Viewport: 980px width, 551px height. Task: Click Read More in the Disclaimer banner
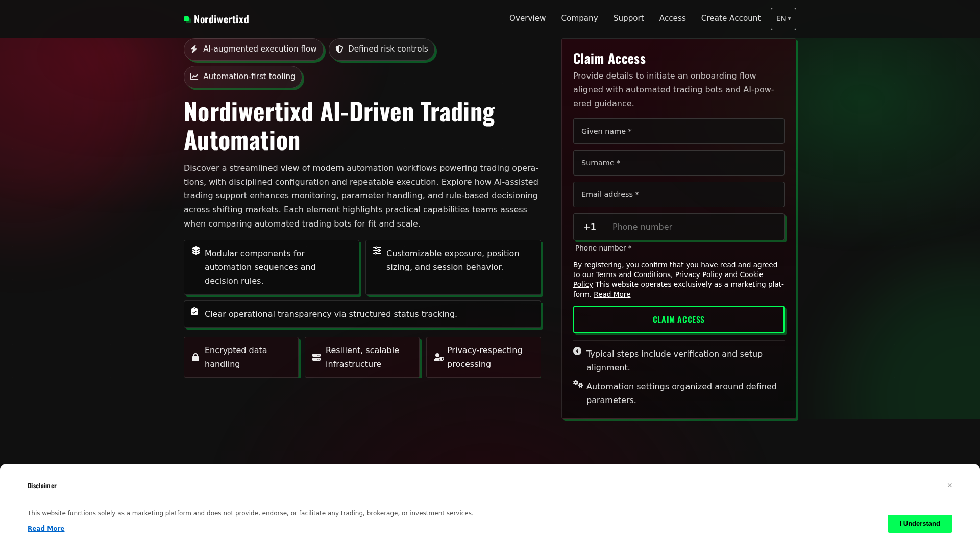pyautogui.click(x=46, y=529)
